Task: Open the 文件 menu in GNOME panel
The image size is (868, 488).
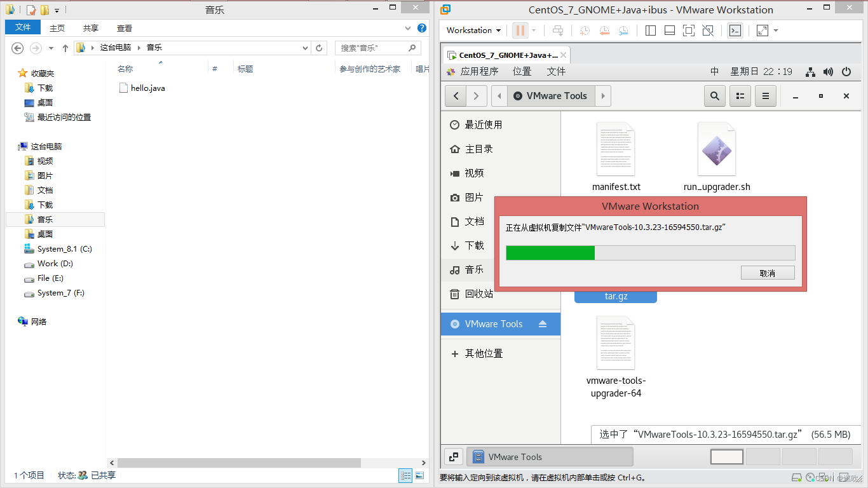Action: [556, 72]
